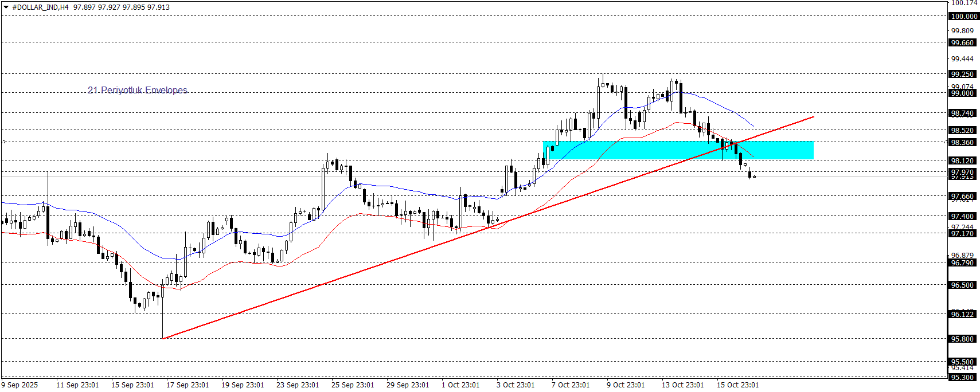Click the '9 Sep 2025' date label
Viewport: 980px width, 392px height.
pos(20,385)
